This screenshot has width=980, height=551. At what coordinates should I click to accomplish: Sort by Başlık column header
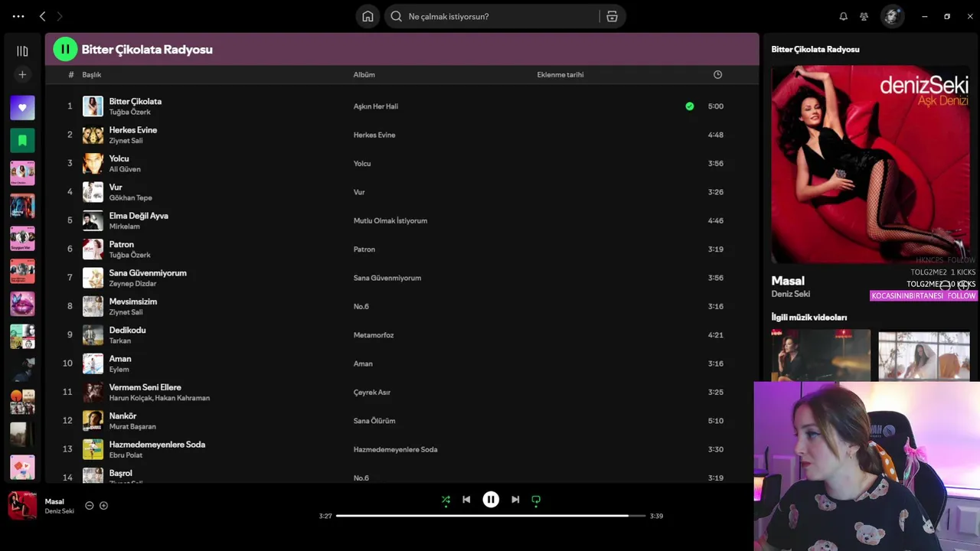(92, 75)
